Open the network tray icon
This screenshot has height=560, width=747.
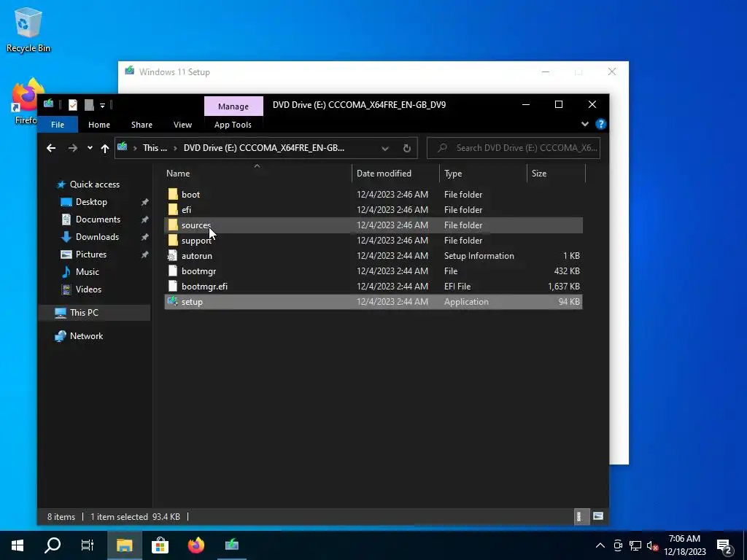coord(635,545)
